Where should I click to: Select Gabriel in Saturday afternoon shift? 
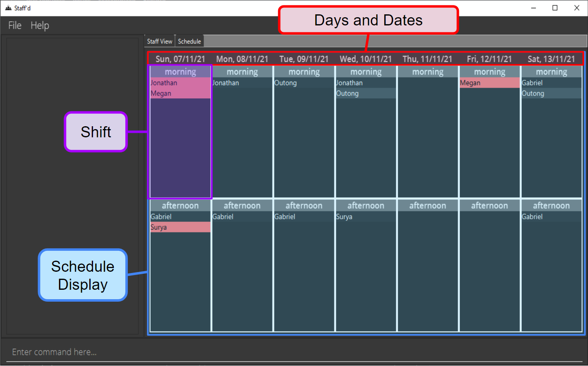click(x=552, y=216)
